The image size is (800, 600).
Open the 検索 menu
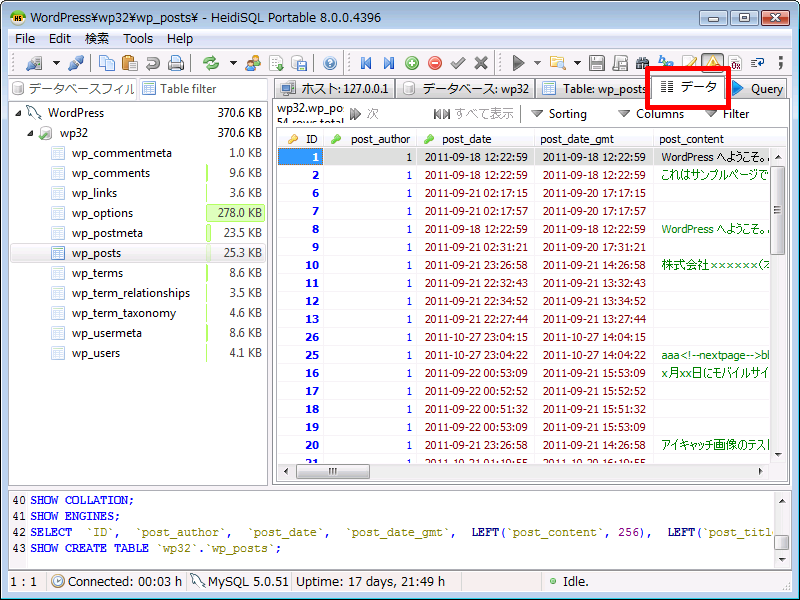(x=97, y=39)
